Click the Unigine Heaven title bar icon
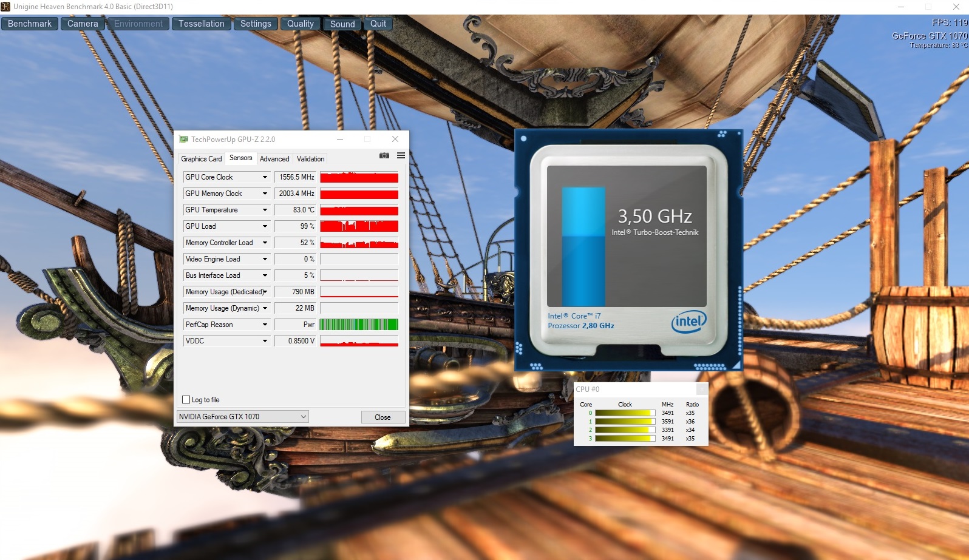This screenshot has width=969, height=560. pos(5,7)
